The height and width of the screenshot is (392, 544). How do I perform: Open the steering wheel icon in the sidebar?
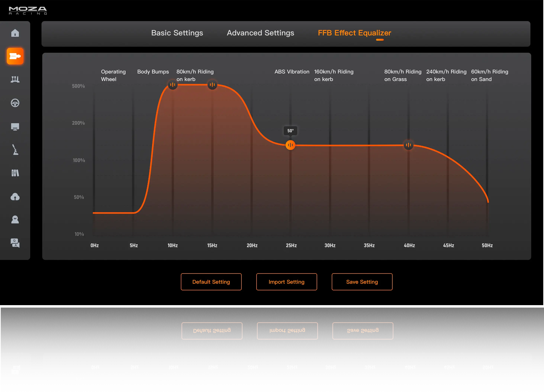pos(15,103)
